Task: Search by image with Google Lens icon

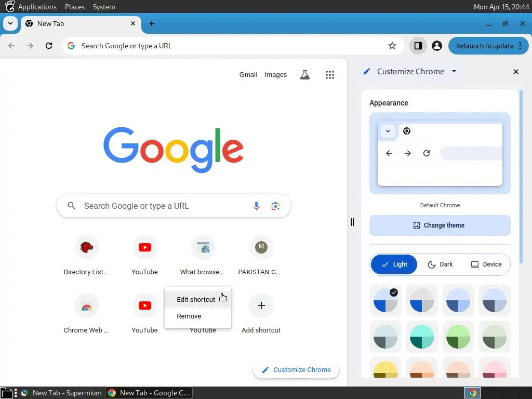Action: [x=275, y=206]
